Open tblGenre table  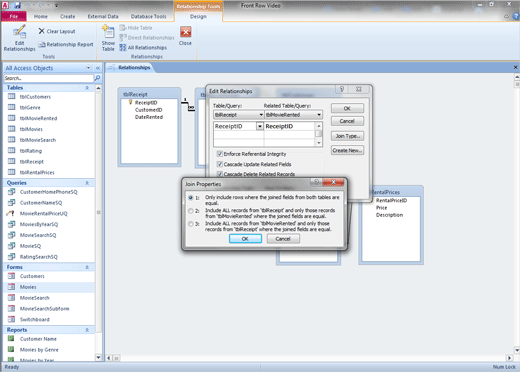coord(30,107)
